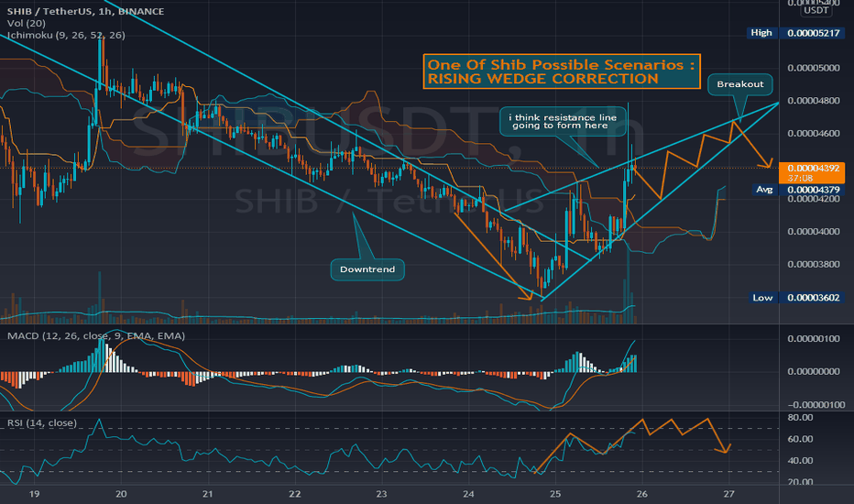Click date 26 on the time axis

pyautogui.click(x=642, y=494)
